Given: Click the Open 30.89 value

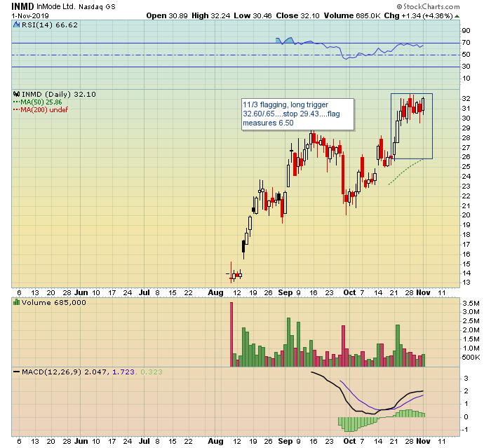Looking at the screenshot, I should coord(167,15).
